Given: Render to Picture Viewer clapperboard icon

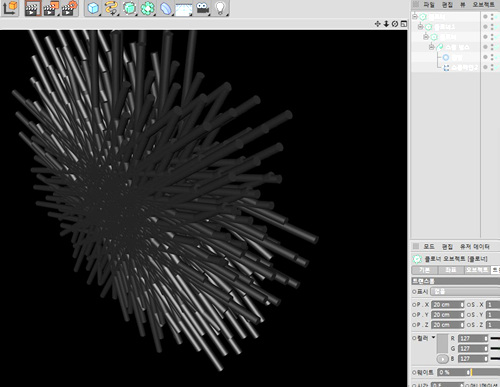Looking at the screenshot, I should tap(51, 8).
